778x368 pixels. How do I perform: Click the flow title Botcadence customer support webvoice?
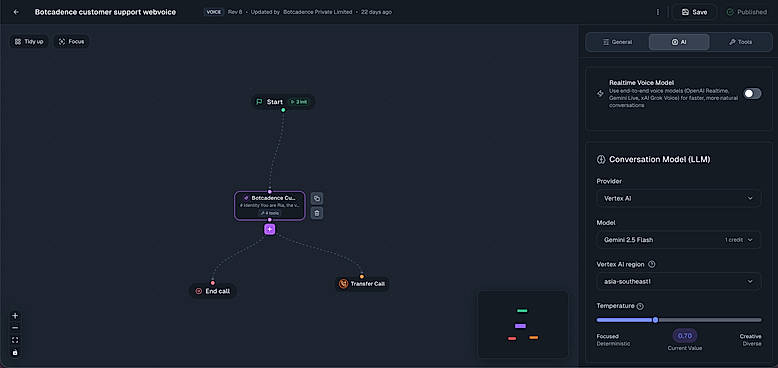click(x=105, y=12)
